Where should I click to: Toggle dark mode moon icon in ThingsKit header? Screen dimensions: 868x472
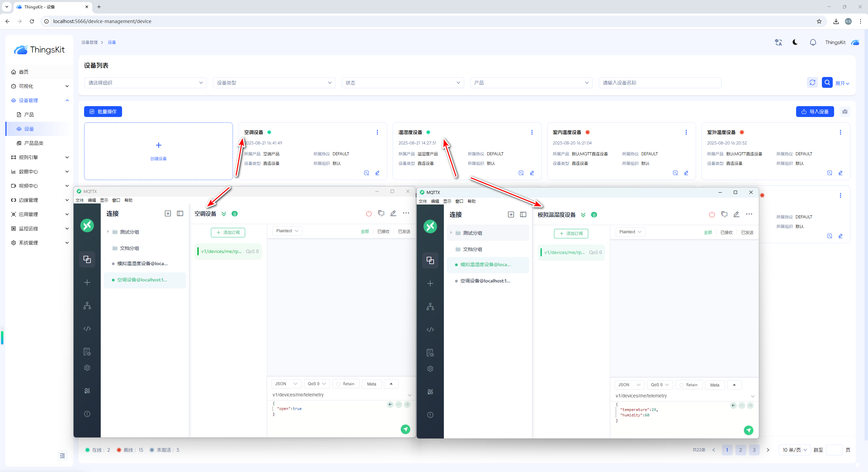tap(795, 42)
